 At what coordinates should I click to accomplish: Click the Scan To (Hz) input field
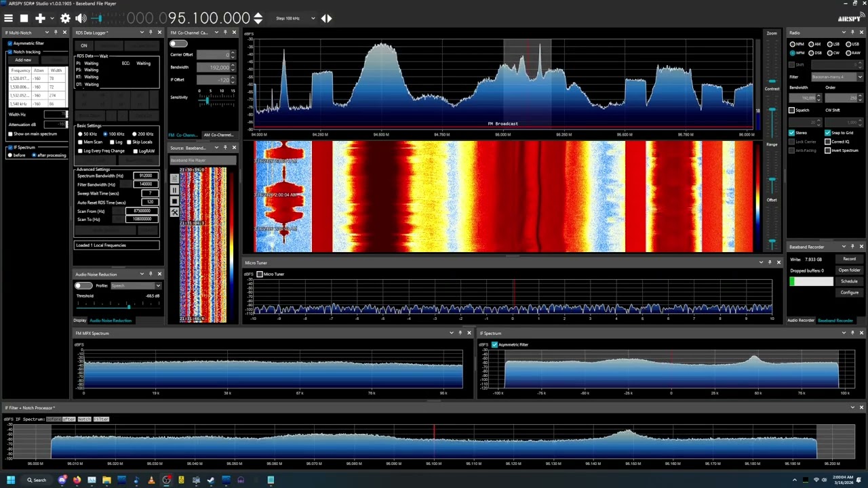(x=142, y=219)
